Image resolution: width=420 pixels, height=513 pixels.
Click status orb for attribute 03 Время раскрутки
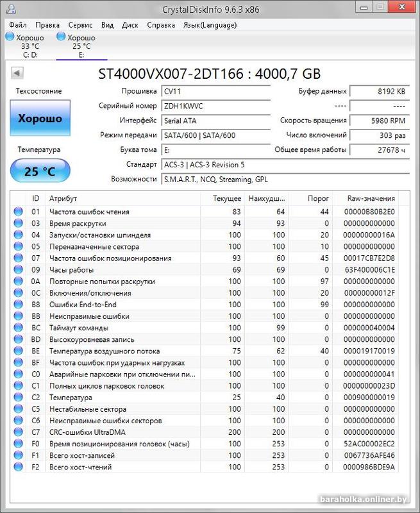(19, 223)
